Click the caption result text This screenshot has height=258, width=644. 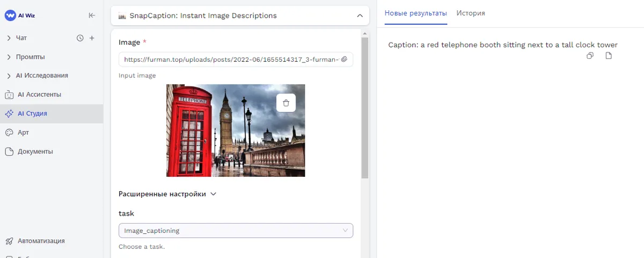[x=503, y=45]
